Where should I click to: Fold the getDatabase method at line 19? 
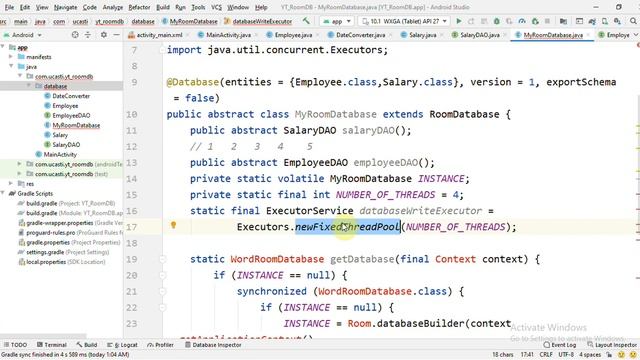tap(162, 259)
